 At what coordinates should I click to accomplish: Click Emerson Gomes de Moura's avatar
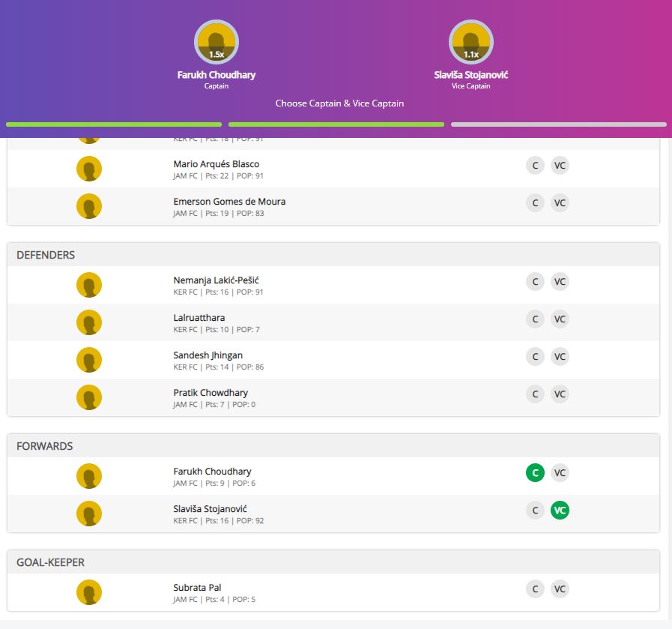click(89, 206)
